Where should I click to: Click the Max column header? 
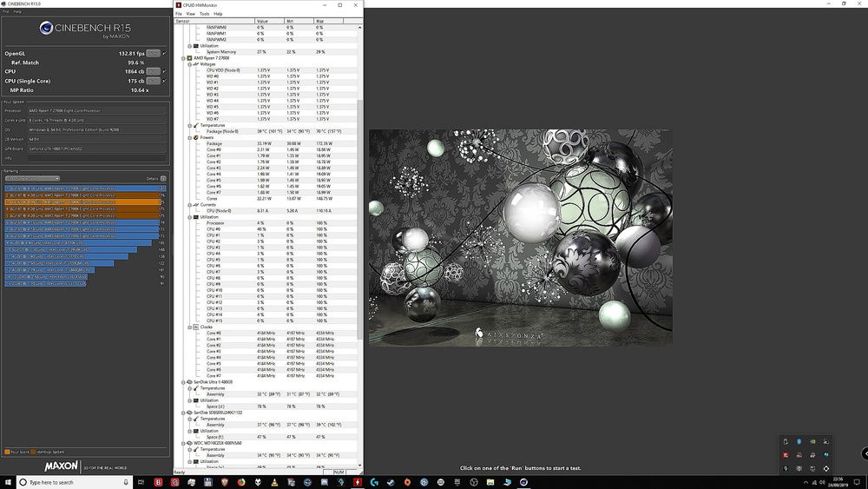[329, 21]
